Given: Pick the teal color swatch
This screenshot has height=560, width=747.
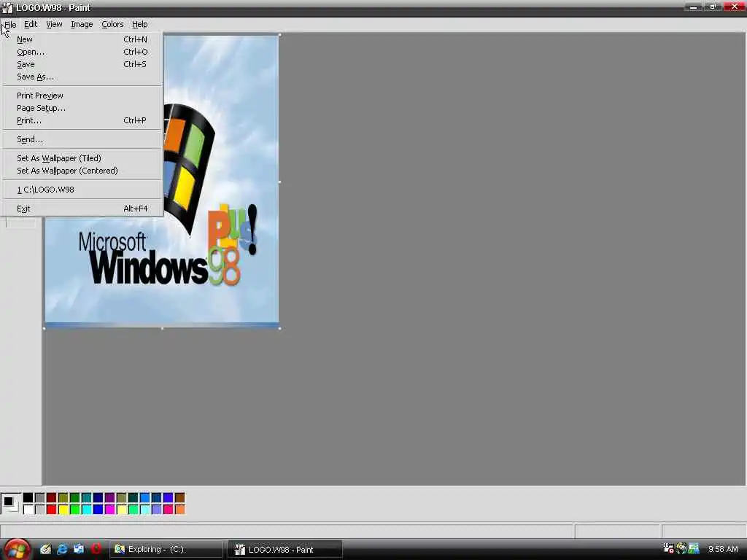Looking at the screenshot, I should coord(87,497).
